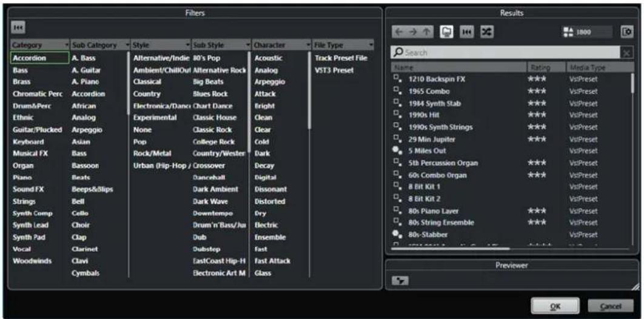The image size is (644, 319).
Task: Open the Style column dropdown
Action: (x=188, y=45)
